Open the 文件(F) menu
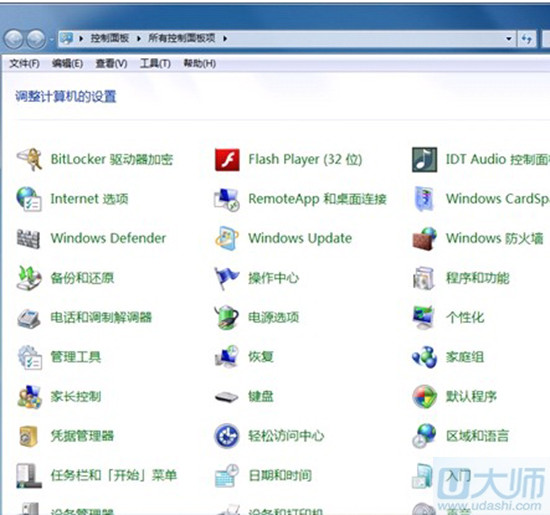This screenshot has height=515, width=550. tap(24, 63)
